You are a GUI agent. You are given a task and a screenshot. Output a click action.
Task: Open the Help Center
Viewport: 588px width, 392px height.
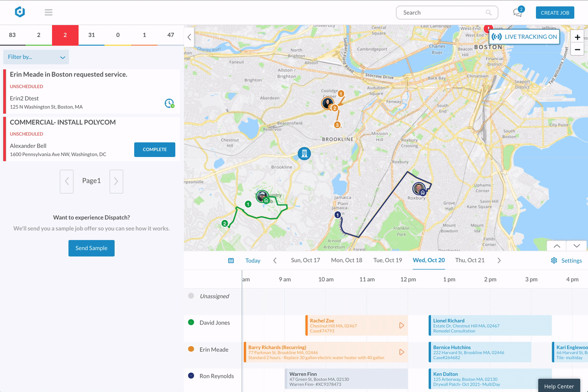559,386
